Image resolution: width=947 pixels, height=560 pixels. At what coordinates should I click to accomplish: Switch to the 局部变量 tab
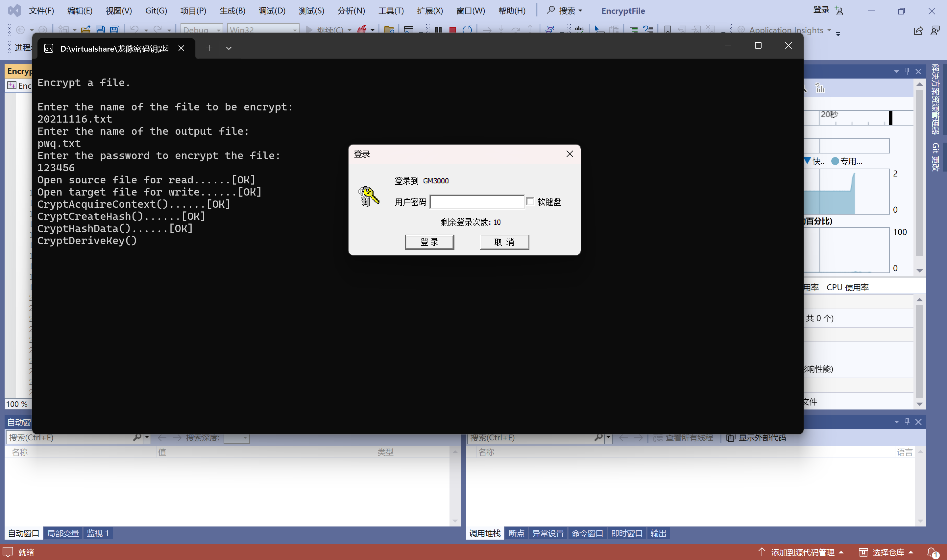pyautogui.click(x=63, y=533)
